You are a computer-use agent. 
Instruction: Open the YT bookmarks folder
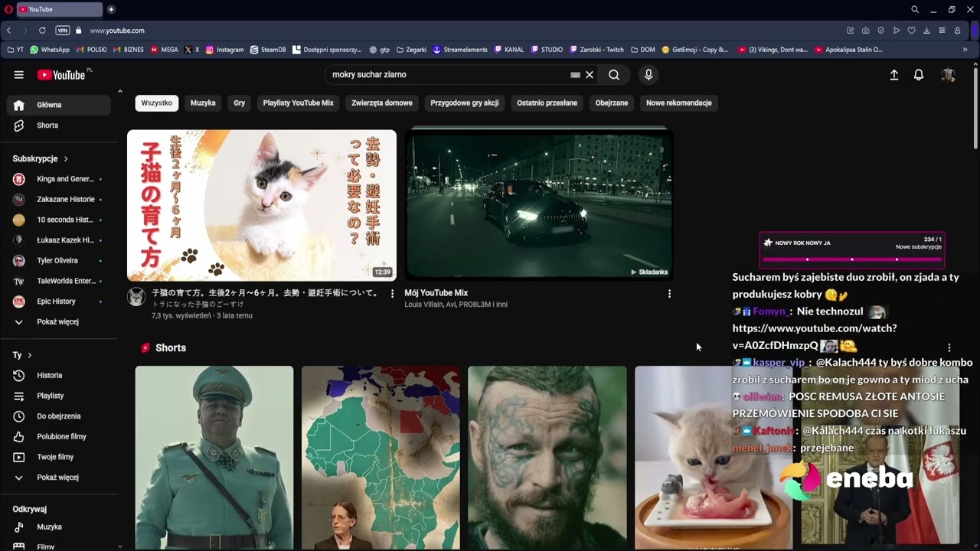(15, 50)
